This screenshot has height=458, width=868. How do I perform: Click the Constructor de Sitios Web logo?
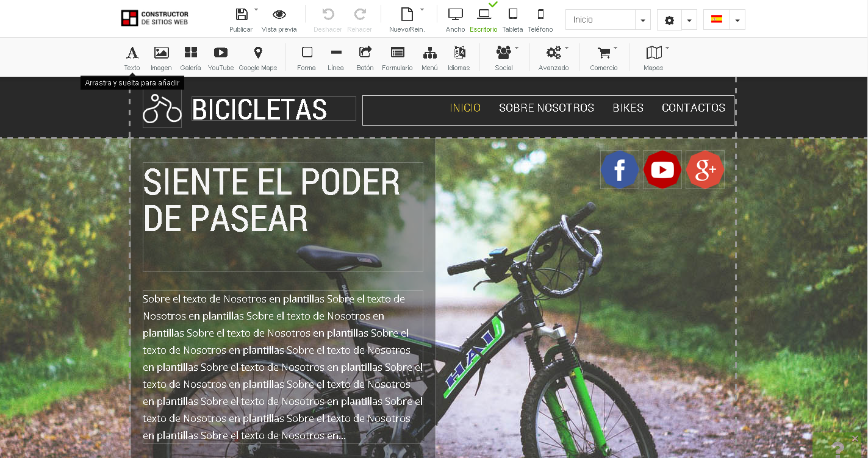coord(155,18)
